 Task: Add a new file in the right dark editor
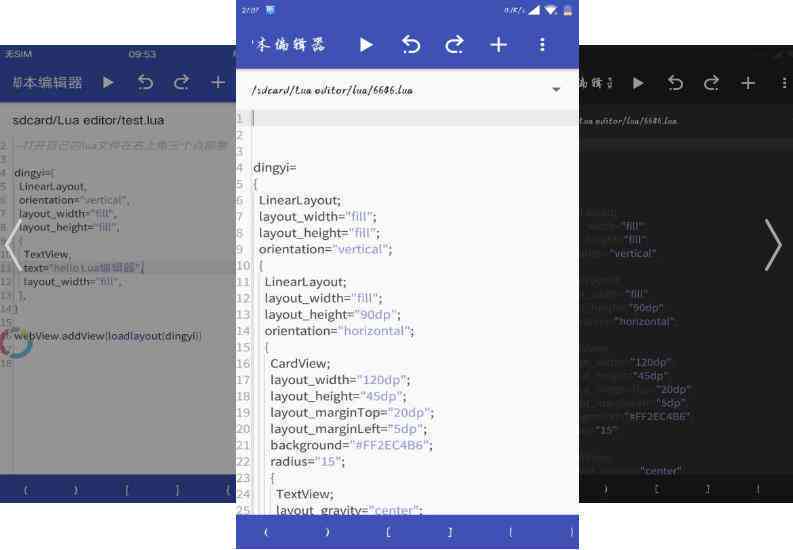pyautogui.click(x=748, y=82)
